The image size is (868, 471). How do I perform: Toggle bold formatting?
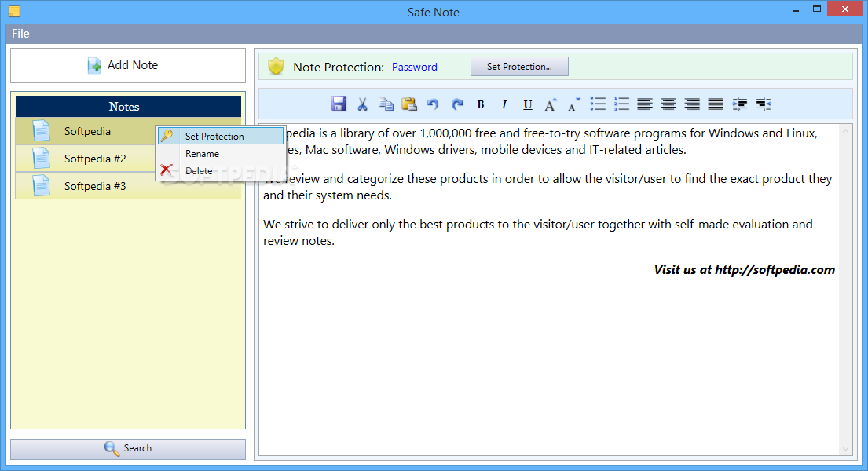[481, 104]
